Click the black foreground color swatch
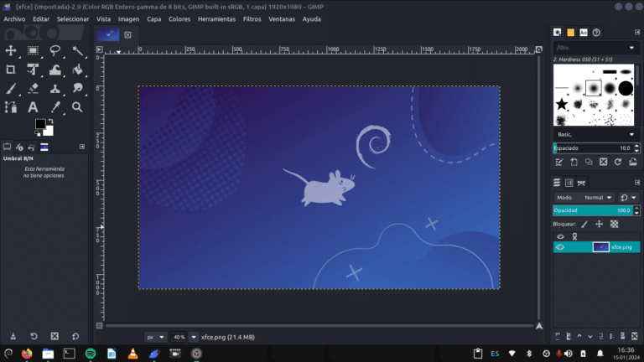The height and width of the screenshot is (362, 644). click(40, 123)
